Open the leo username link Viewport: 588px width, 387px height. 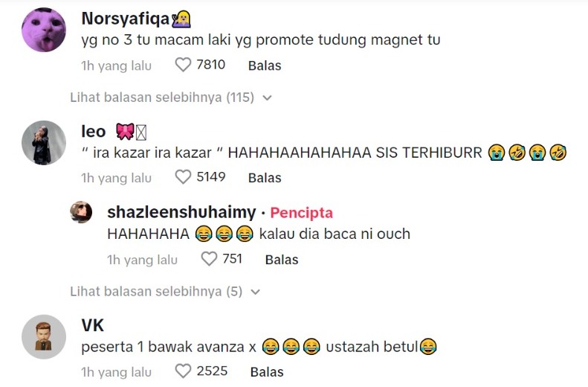coord(94,132)
